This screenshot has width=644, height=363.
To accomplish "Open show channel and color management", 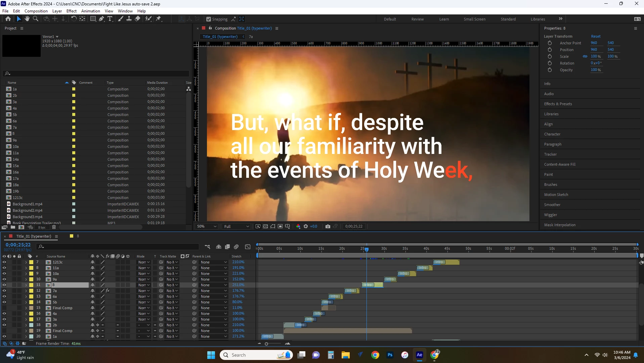I will pos(298,226).
